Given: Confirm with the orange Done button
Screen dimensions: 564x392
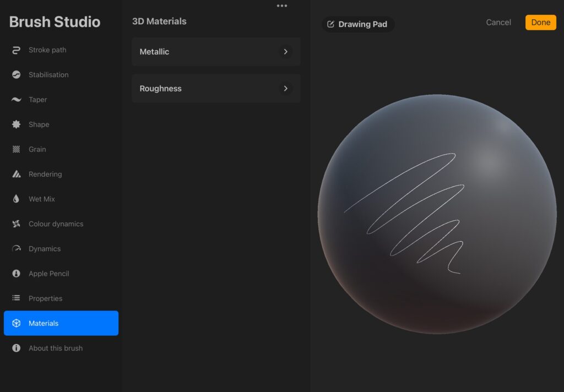Looking at the screenshot, I should (x=541, y=22).
